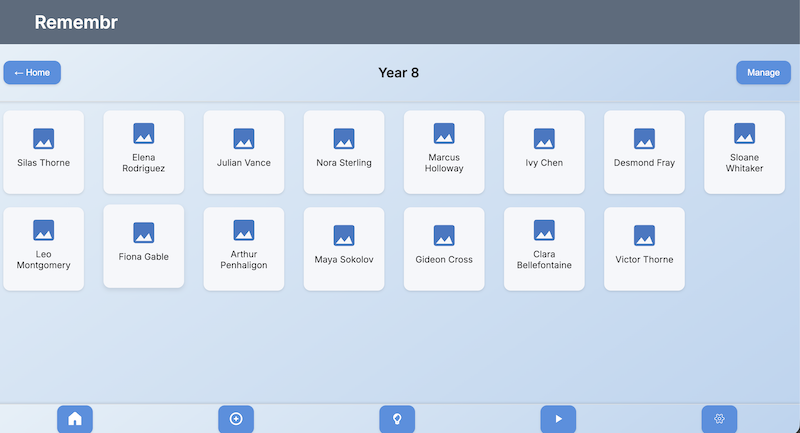
Task: Click Julian Vance's image icon
Action: 243,138
